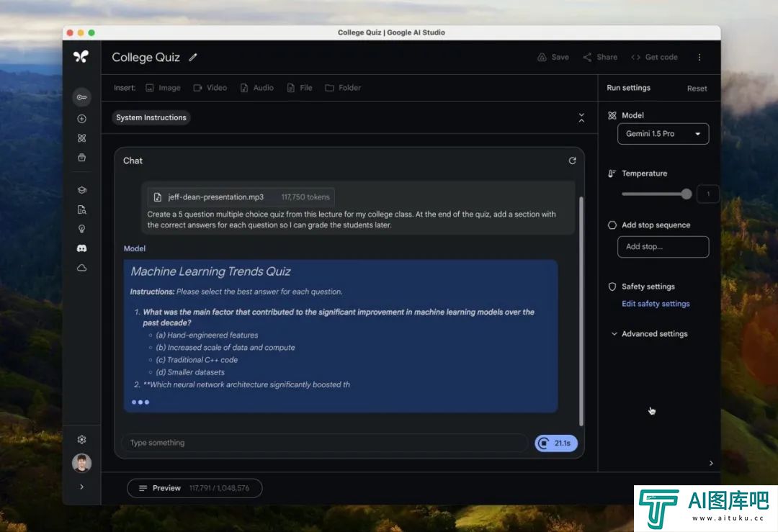Expand Advanced settings section
Image resolution: width=778 pixels, height=532 pixels.
pyautogui.click(x=650, y=334)
